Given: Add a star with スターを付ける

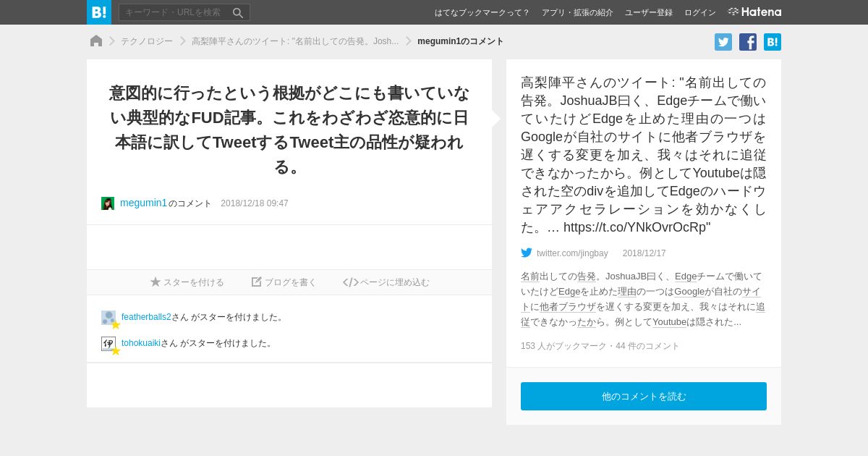Looking at the screenshot, I should click(x=187, y=282).
